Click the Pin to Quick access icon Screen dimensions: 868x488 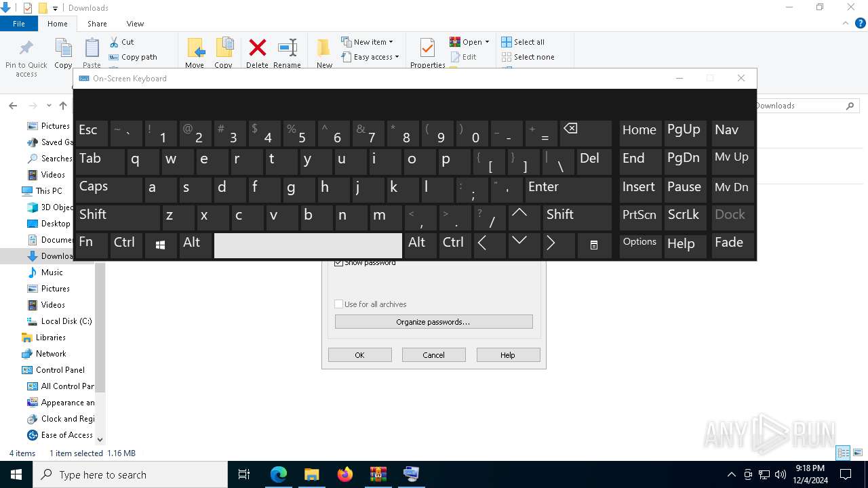(26, 48)
